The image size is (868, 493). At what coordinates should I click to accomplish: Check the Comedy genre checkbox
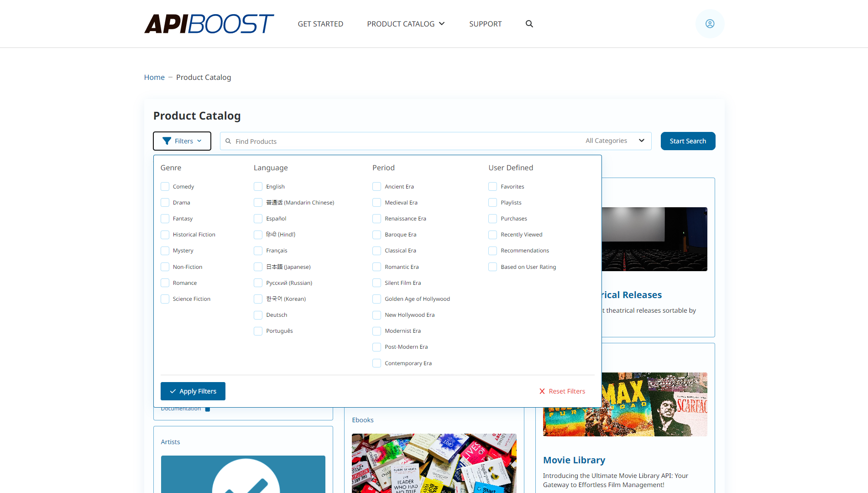coord(165,187)
